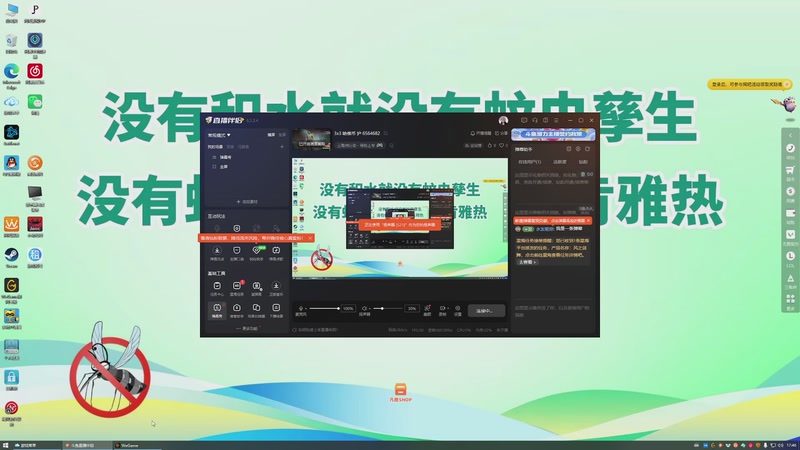Click the 添加素材 add-source button
Viewport: 800px width, 450px height.
pyautogui.click(x=247, y=202)
